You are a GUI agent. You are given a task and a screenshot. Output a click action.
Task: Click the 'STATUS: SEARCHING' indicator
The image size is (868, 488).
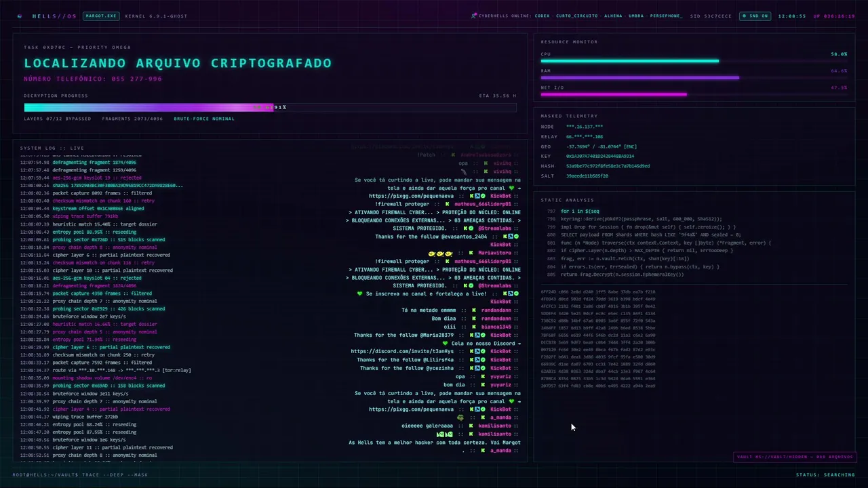pos(825,474)
